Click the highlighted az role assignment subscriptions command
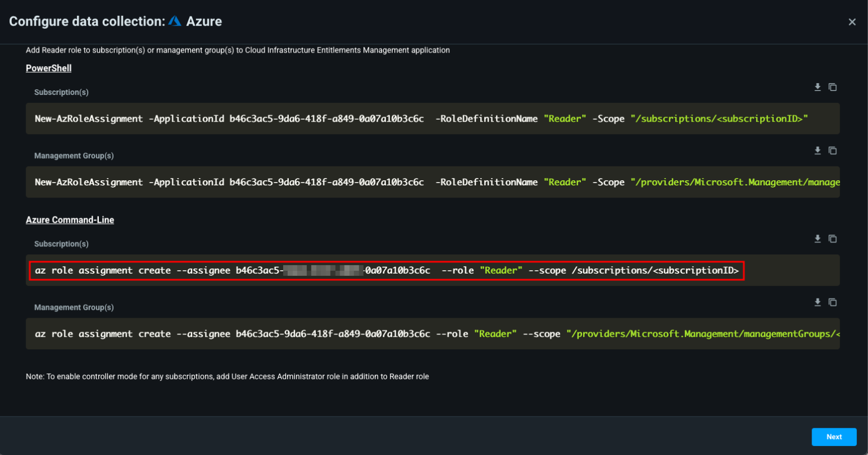Screen dimensions: 868x455 (387, 271)
